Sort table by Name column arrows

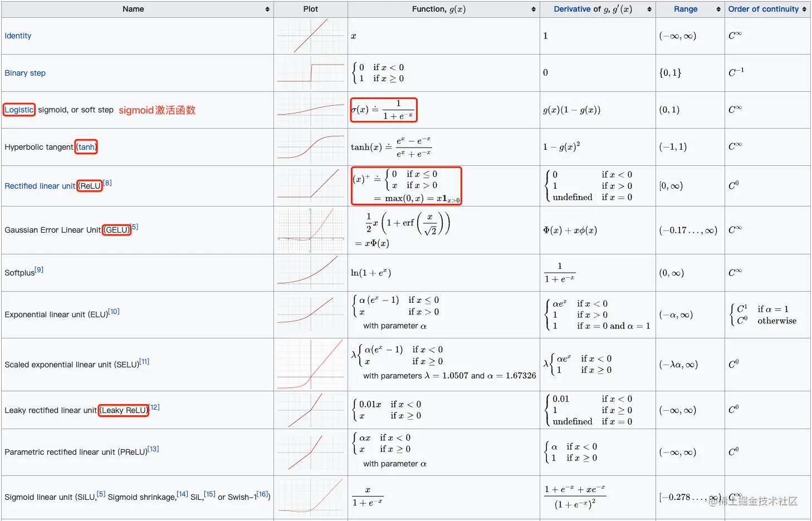[x=267, y=9]
